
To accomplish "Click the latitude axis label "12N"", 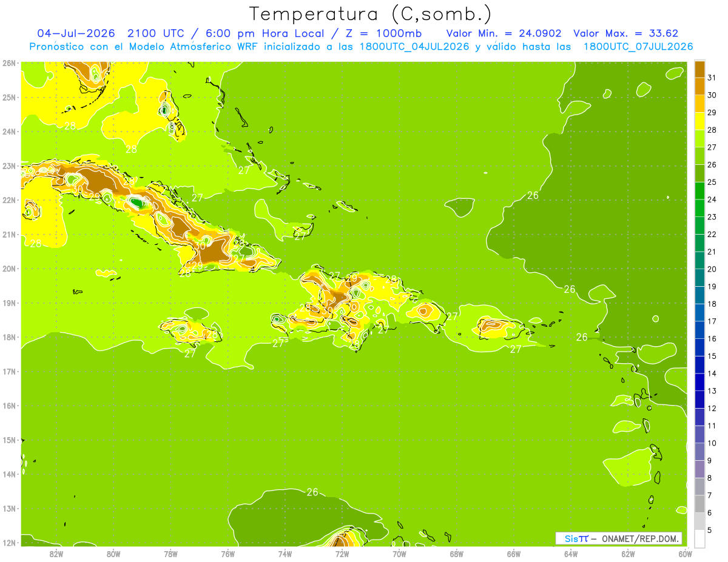I will [x=9, y=543].
